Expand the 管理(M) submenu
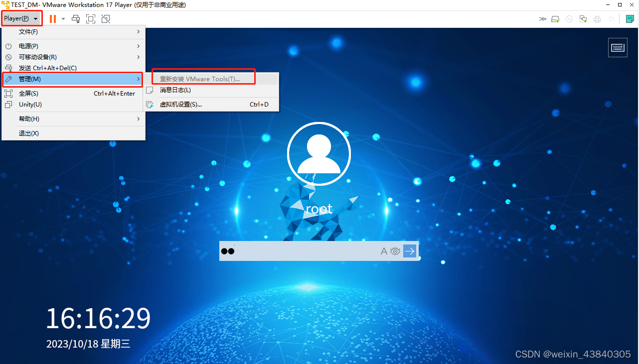 coord(73,79)
